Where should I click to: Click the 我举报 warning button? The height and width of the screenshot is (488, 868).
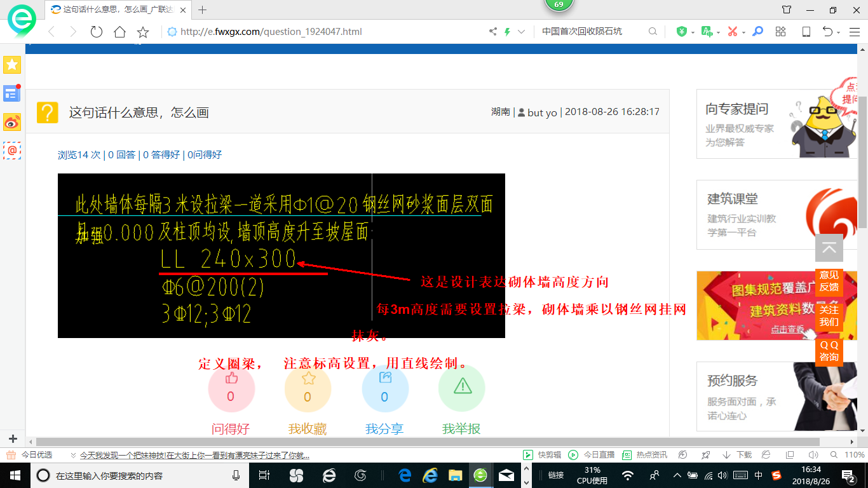pyautogui.click(x=462, y=389)
